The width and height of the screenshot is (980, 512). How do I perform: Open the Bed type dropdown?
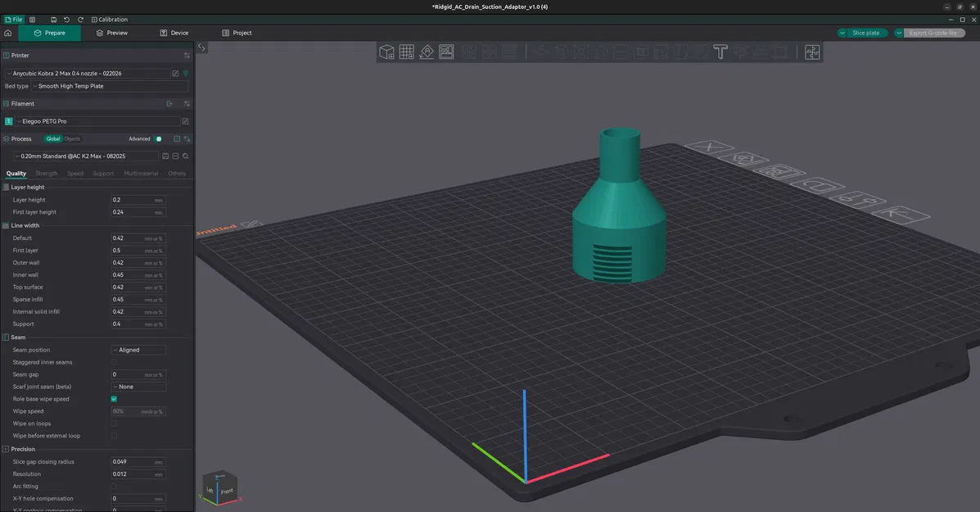[105, 85]
